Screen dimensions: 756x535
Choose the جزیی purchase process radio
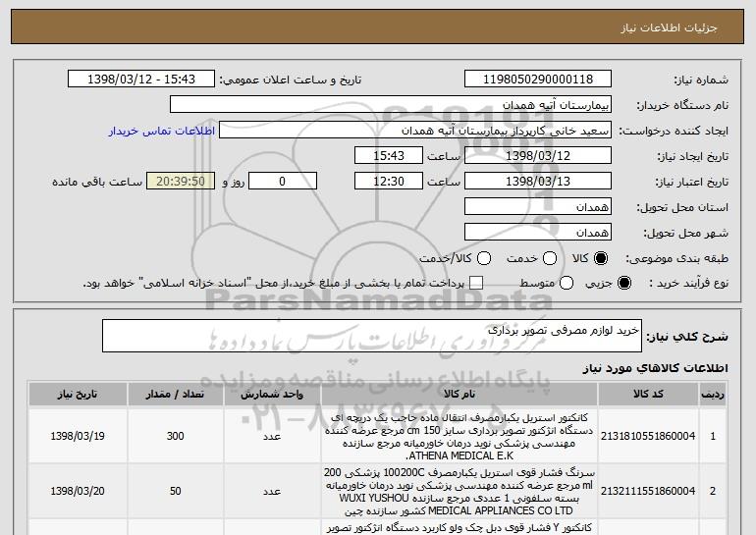point(623,283)
